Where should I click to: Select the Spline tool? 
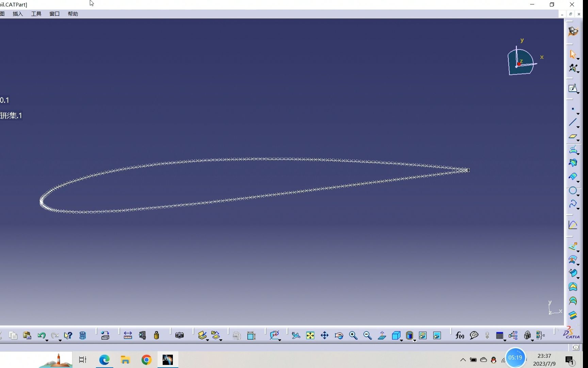573,204
